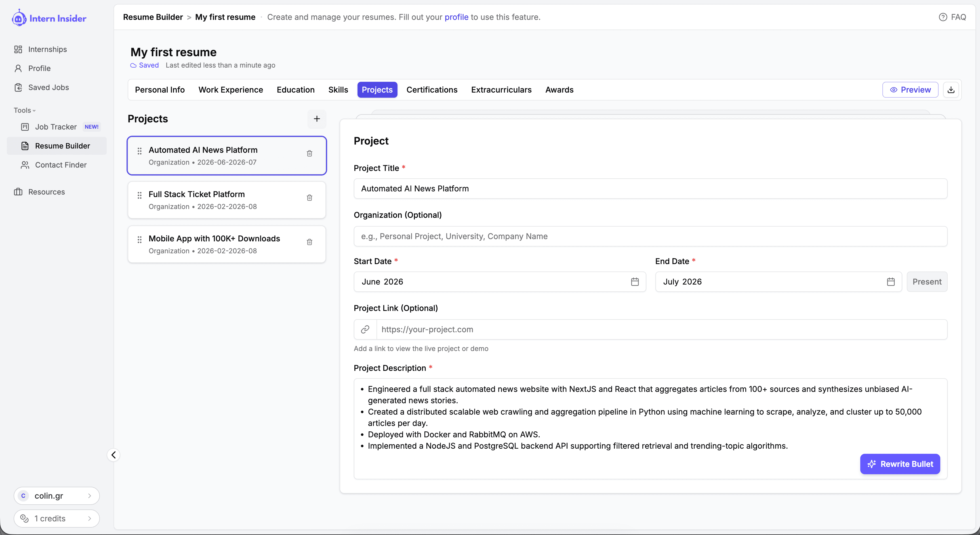
Task: Delete the Full Stack Ticket Platform project
Action: point(309,198)
